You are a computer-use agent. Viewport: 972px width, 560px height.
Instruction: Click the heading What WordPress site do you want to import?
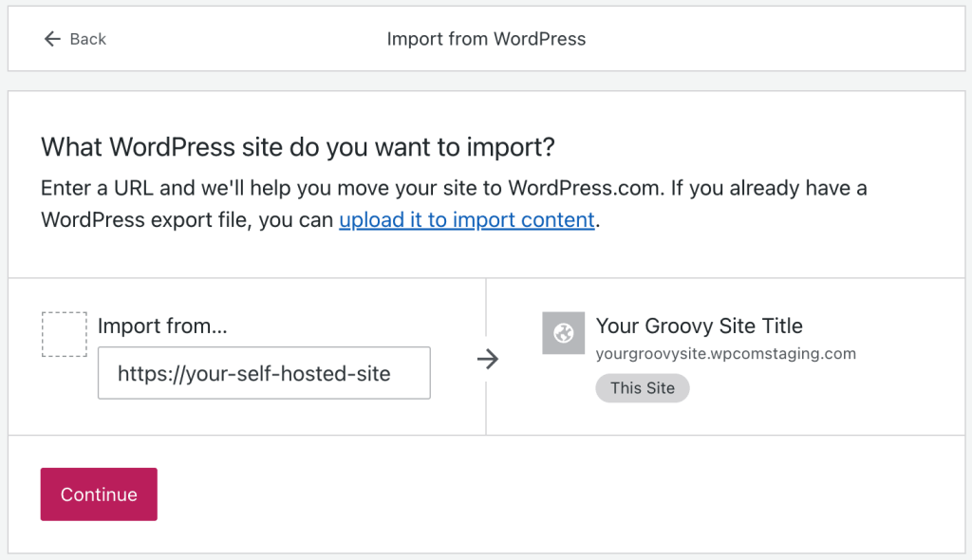(297, 147)
